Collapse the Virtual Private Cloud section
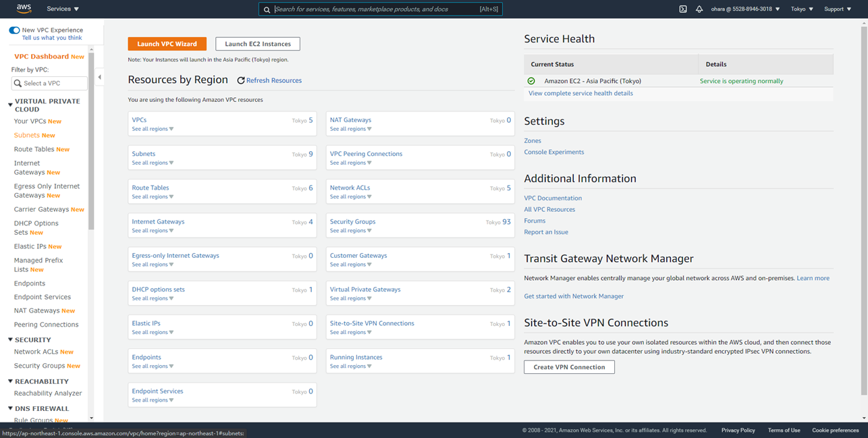This screenshot has width=868, height=438. click(10, 105)
